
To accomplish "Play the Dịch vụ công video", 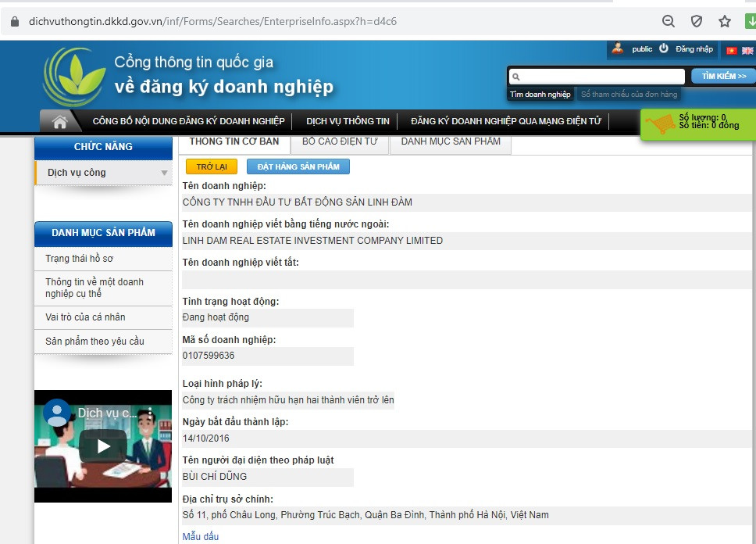I will (102, 447).
